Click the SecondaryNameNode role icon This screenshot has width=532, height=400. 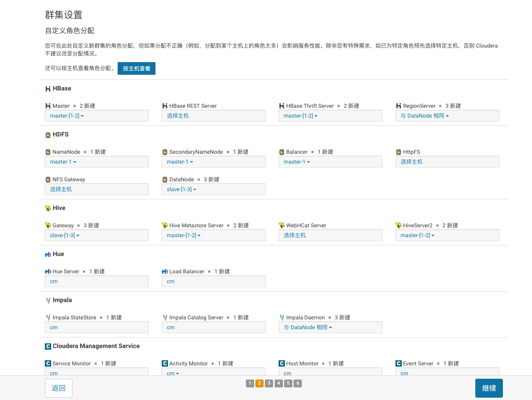pos(165,152)
